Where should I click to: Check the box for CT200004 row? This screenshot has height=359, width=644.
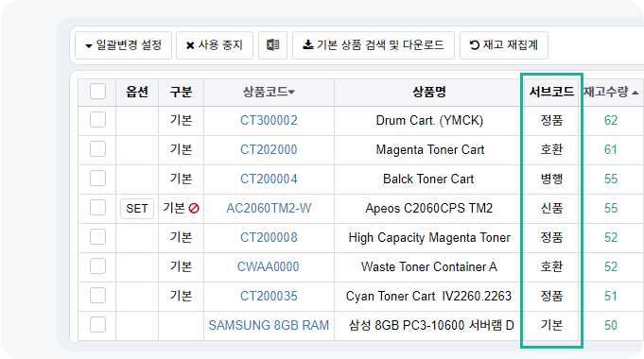point(97,179)
